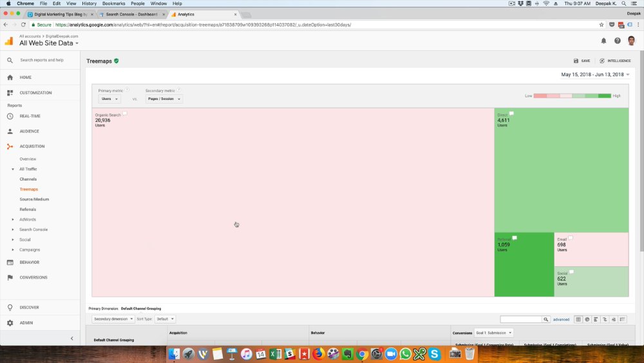
Task: Open the Customization section
Action: tap(35, 93)
